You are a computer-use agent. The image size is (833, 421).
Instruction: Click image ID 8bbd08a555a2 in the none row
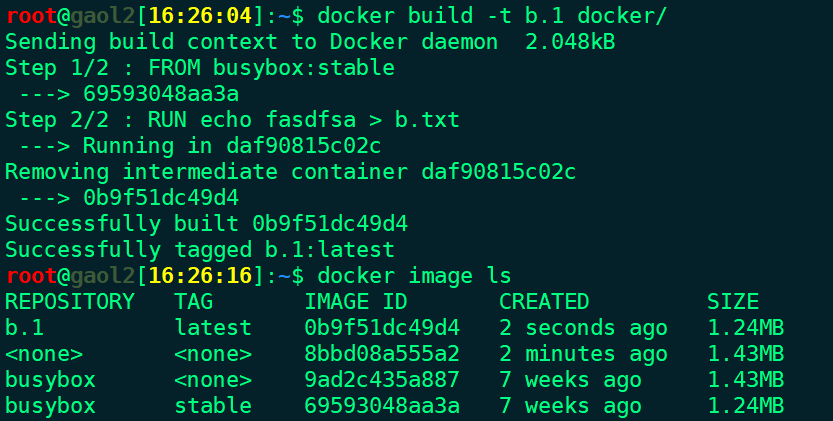pos(382,354)
